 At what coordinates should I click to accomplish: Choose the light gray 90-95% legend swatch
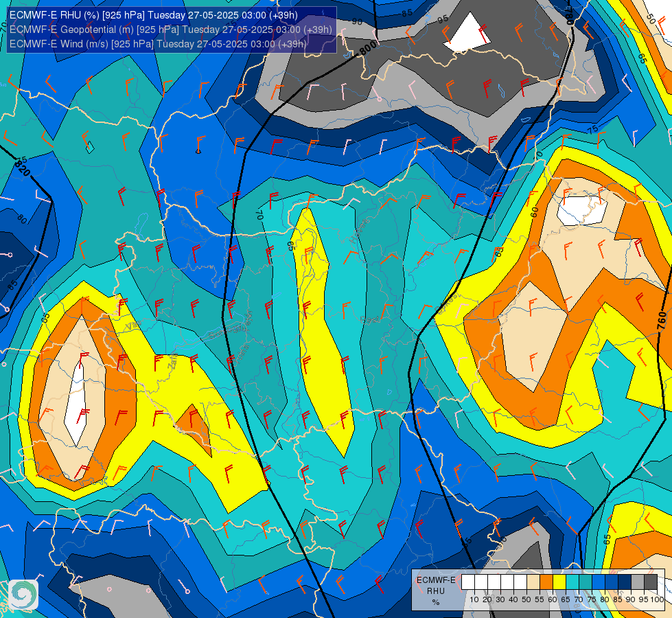coord(638,582)
